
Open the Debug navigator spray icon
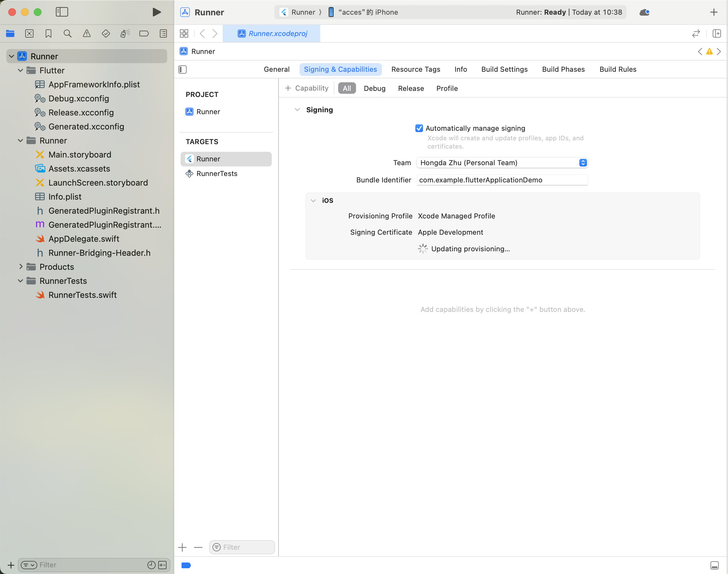(x=125, y=33)
